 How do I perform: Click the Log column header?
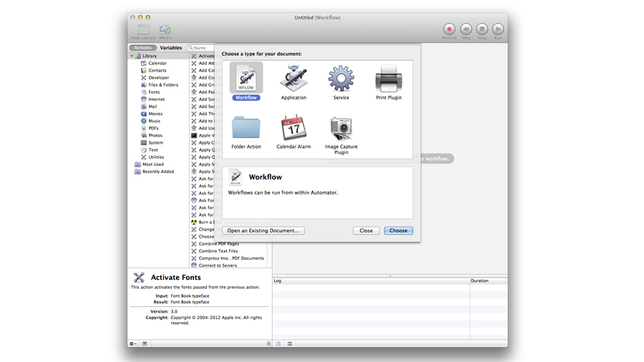371,280
